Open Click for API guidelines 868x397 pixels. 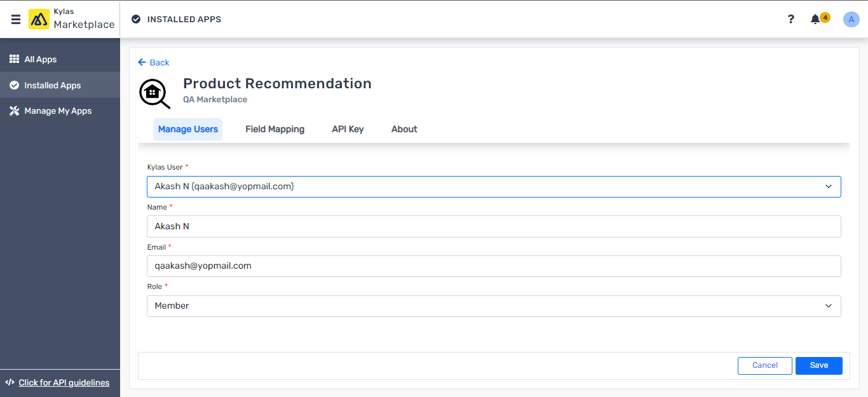[64, 382]
